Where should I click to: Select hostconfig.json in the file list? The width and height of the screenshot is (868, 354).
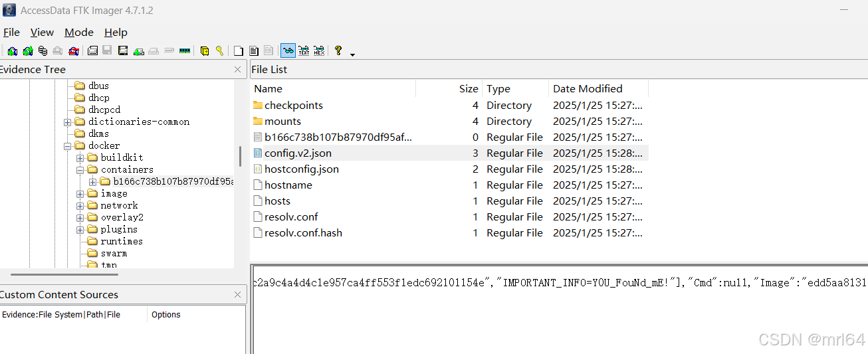(449, 169)
